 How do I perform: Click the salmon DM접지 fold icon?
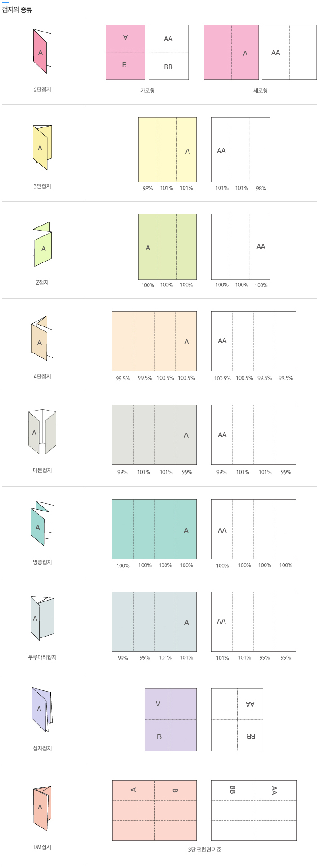click(42, 808)
